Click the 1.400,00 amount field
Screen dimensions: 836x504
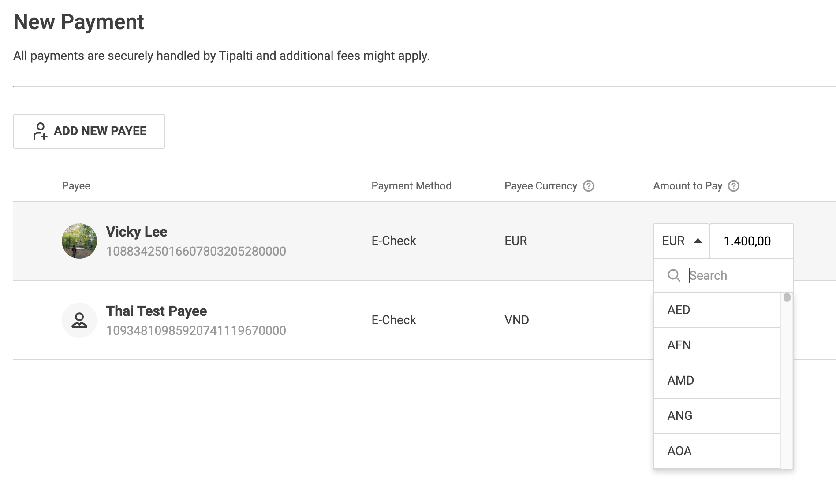tap(752, 241)
